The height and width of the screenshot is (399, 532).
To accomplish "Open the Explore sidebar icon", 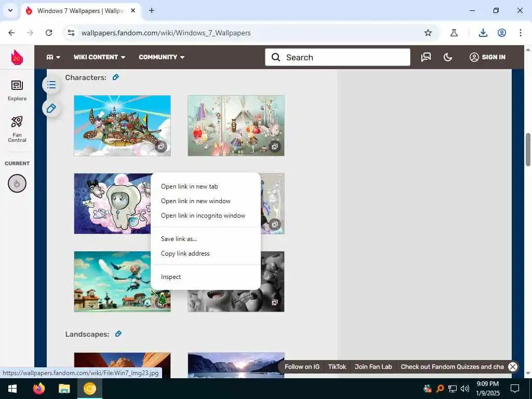I will click(17, 90).
